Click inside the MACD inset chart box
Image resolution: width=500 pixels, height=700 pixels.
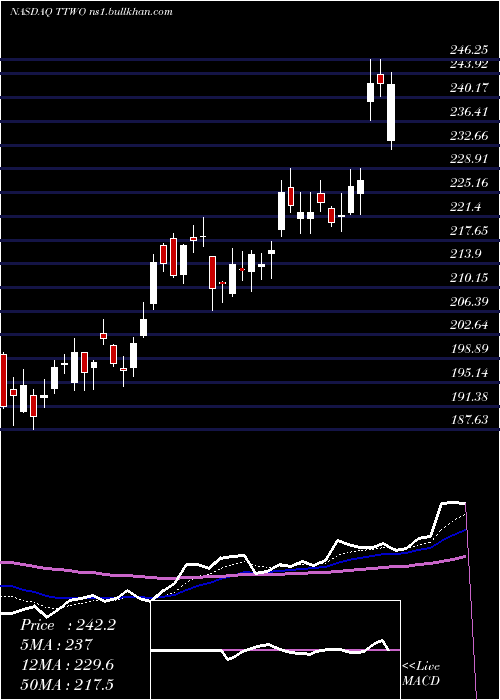click(275, 650)
